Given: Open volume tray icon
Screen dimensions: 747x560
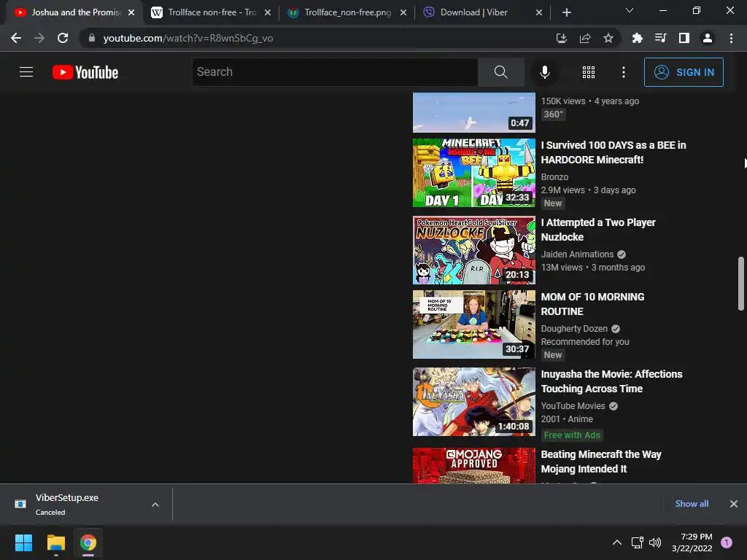Looking at the screenshot, I should click(655, 542).
